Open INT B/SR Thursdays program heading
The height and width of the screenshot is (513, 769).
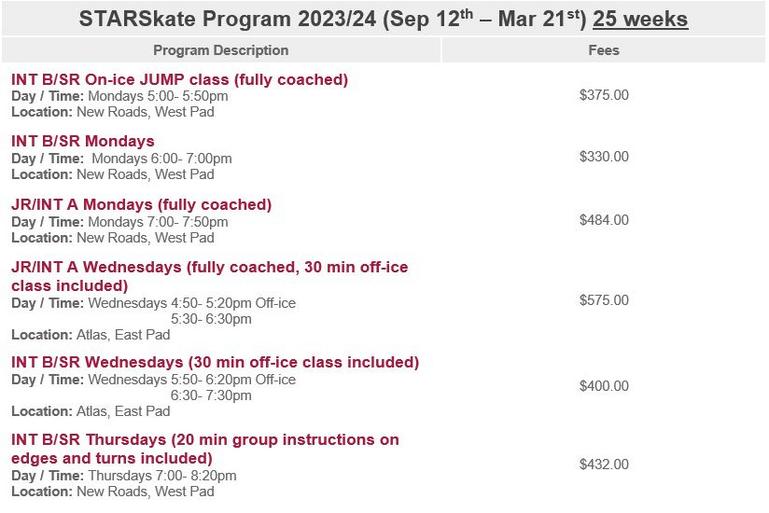click(205, 449)
